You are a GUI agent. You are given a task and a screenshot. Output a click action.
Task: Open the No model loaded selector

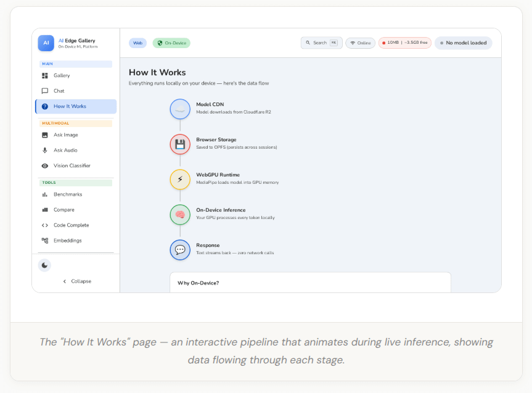pyautogui.click(x=463, y=43)
